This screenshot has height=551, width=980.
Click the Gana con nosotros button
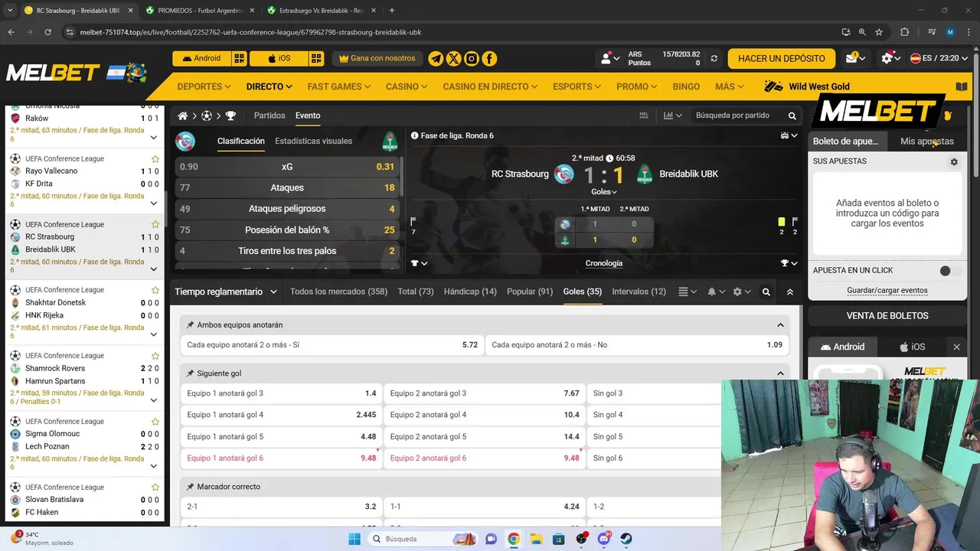point(377,58)
